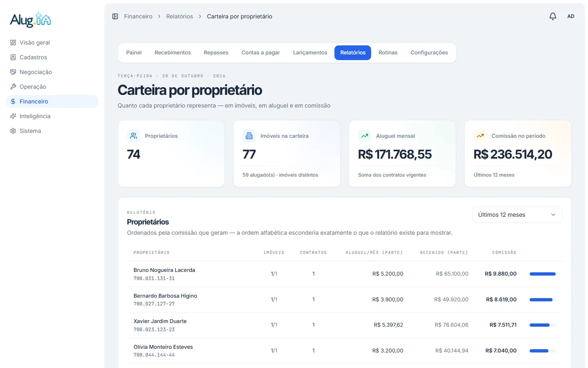
Task: Click the Olívia Monteiro Esteves owner name
Action: (x=163, y=347)
